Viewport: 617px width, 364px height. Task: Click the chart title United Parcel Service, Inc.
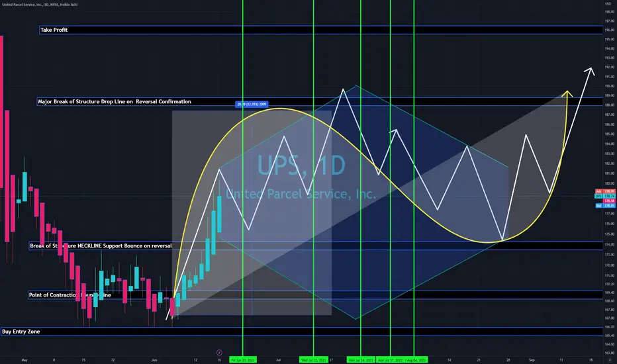pos(39,5)
